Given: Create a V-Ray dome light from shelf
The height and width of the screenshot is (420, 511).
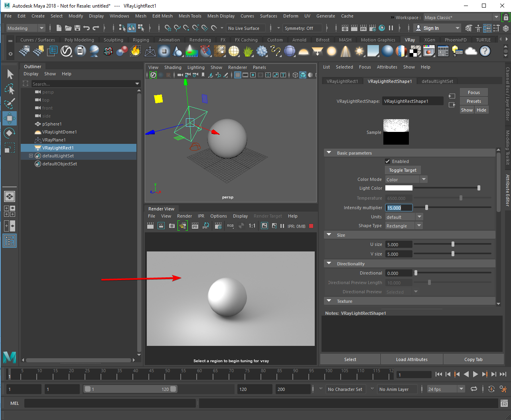Looking at the screenshot, I should 304,51.
